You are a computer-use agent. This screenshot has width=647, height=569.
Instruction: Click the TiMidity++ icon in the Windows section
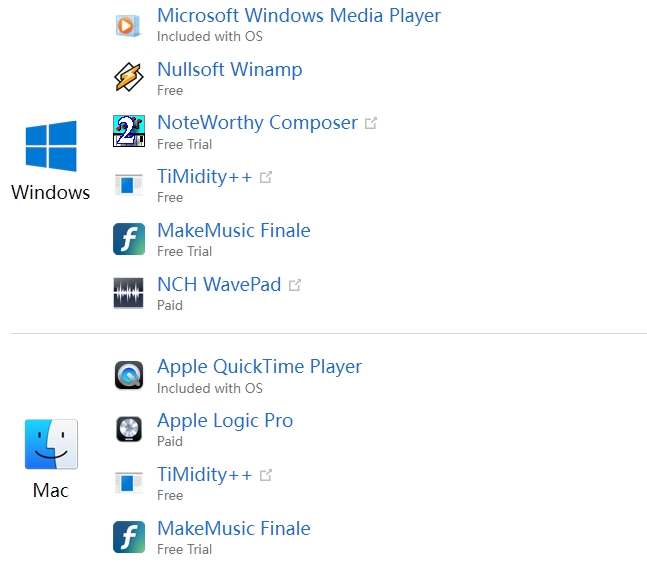click(129, 185)
